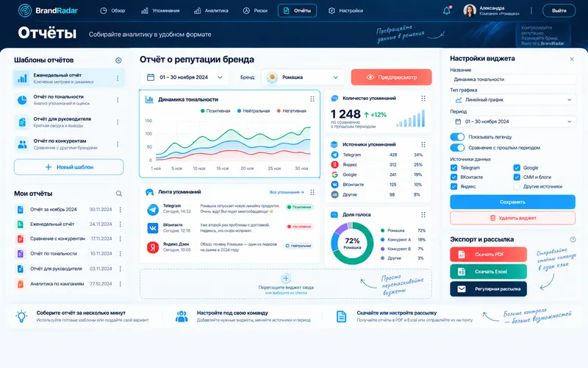Uncheck ВКонтакте data source checkbox
This screenshot has width=588, height=368.
tap(453, 177)
